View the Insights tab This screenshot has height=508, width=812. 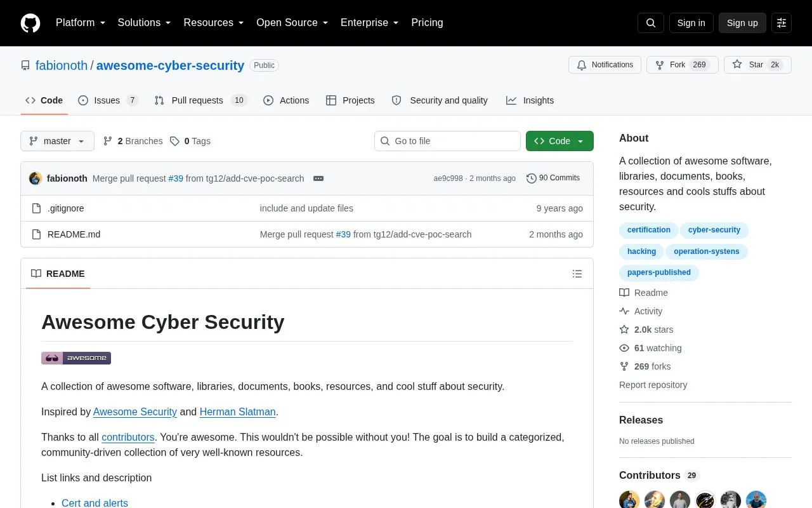coord(530,100)
